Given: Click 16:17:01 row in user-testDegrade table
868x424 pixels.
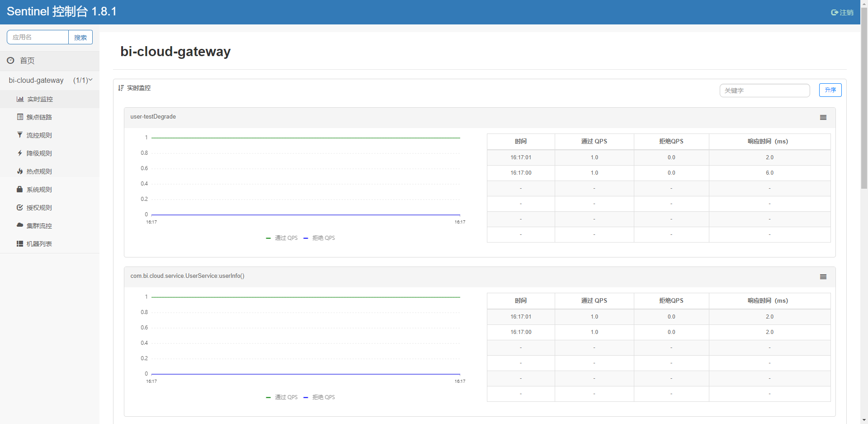Looking at the screenshot, I should (659, 157).
